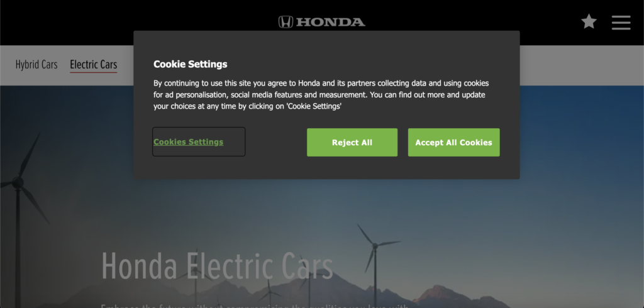Screen dimensions: 644x308
Task: Switch to the Hybrid Cars tab
Action: 36,65
